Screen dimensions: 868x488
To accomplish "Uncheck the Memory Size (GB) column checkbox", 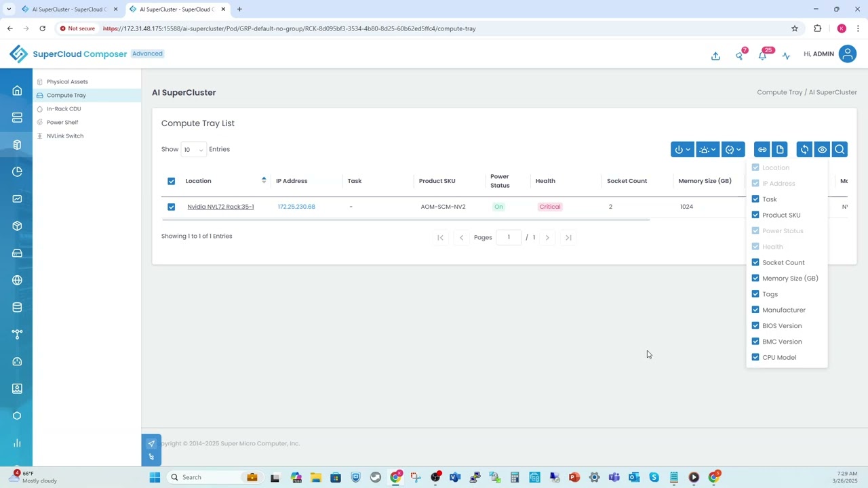I will pyautogui.click(x=755, y=278).
